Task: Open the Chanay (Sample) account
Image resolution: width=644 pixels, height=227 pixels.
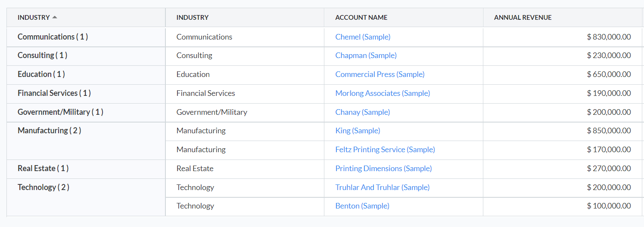Action: 362,112
